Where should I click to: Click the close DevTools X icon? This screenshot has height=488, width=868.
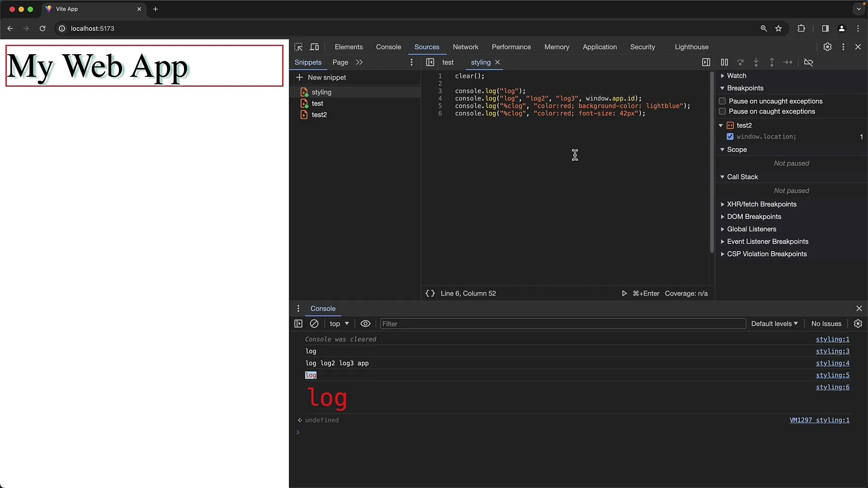(x=858, y=47)
